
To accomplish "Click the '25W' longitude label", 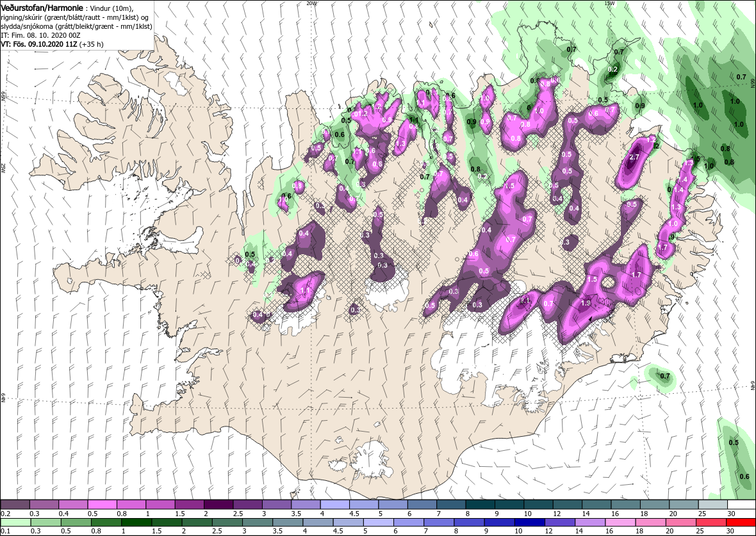I will (x=3, y=167).
